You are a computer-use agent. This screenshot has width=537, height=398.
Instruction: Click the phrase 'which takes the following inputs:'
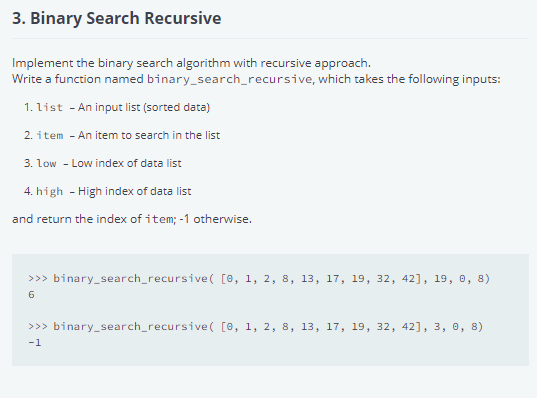409,79
